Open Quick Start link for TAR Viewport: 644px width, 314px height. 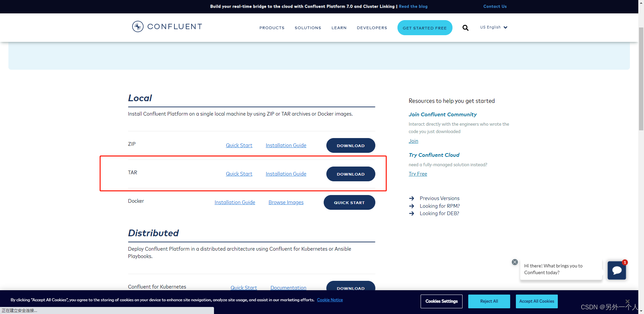tap(239, 174)
